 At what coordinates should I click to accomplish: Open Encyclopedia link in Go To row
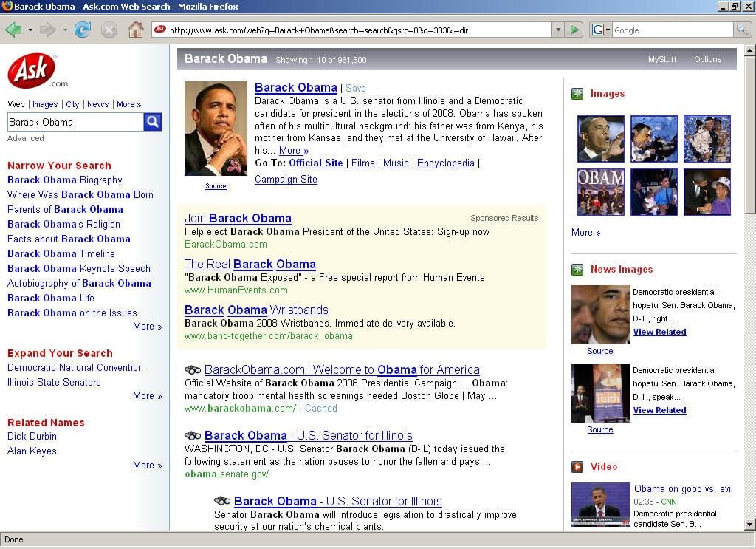445,163
